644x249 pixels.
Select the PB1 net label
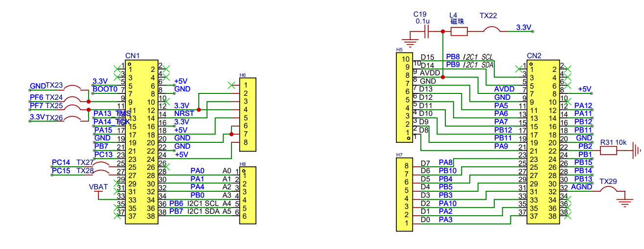tap(585, 155)
